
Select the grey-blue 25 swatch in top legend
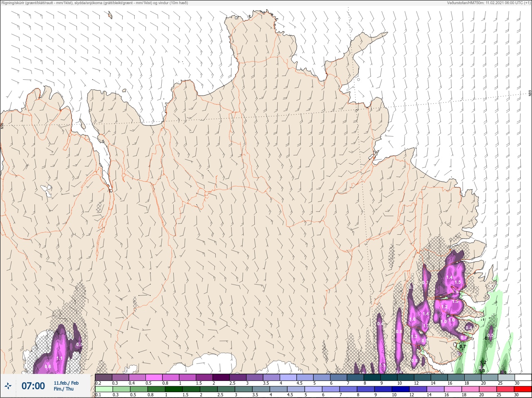506,377
